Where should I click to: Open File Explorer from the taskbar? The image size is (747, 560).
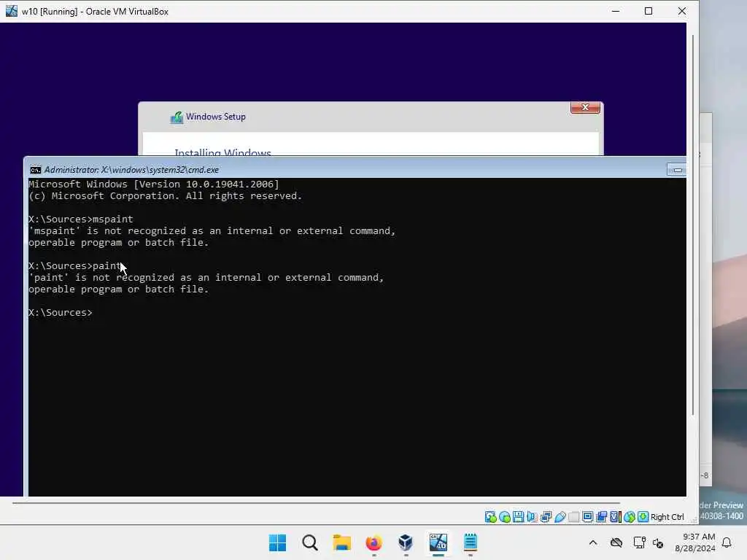click(x=341, y=542)
